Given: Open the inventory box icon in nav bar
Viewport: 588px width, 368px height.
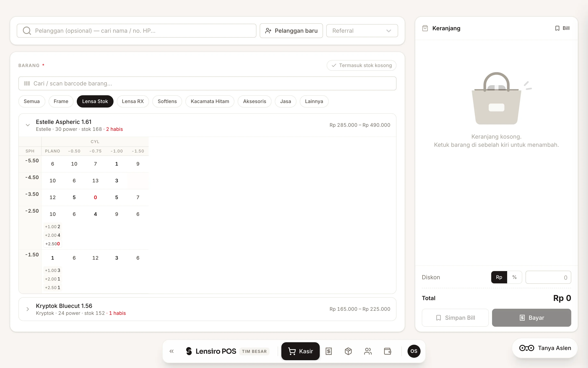Looking at the screenshot, I should pos(348,351).
